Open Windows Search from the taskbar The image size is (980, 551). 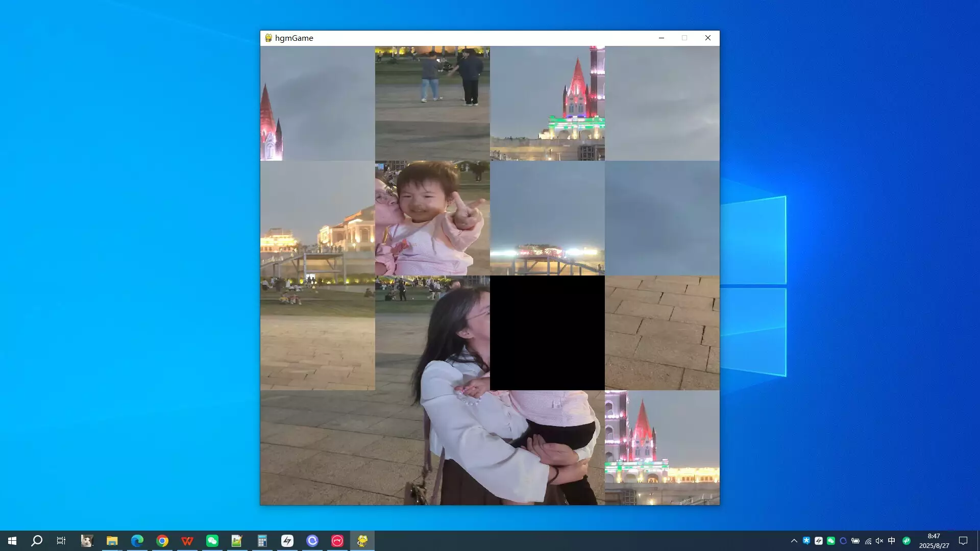(x=36, y=540)
